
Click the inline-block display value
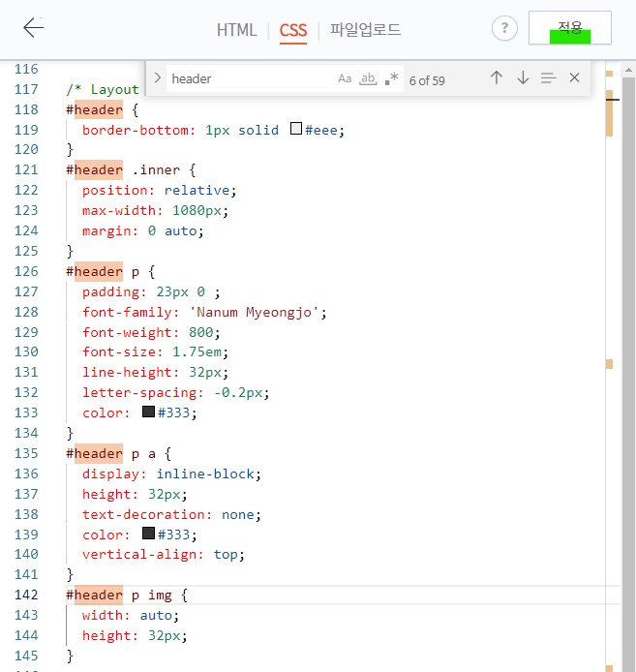205,474
